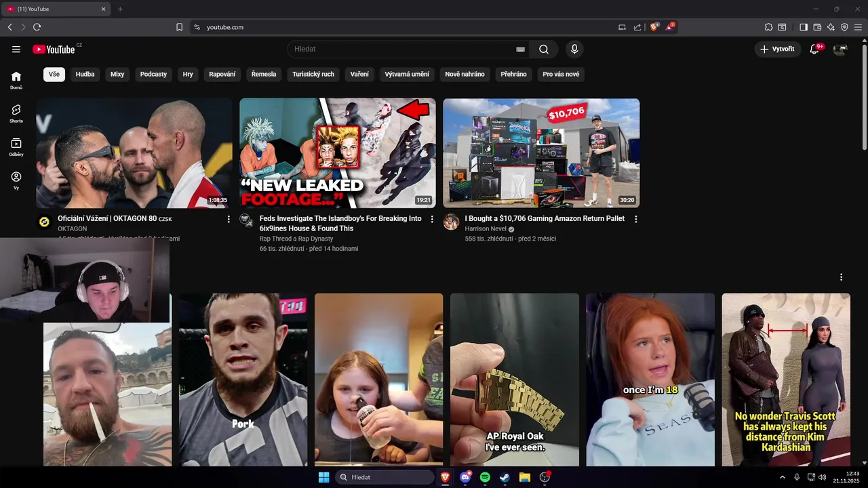Select the Mixy filter chip

pyautogui.click(x=117, y=74)
